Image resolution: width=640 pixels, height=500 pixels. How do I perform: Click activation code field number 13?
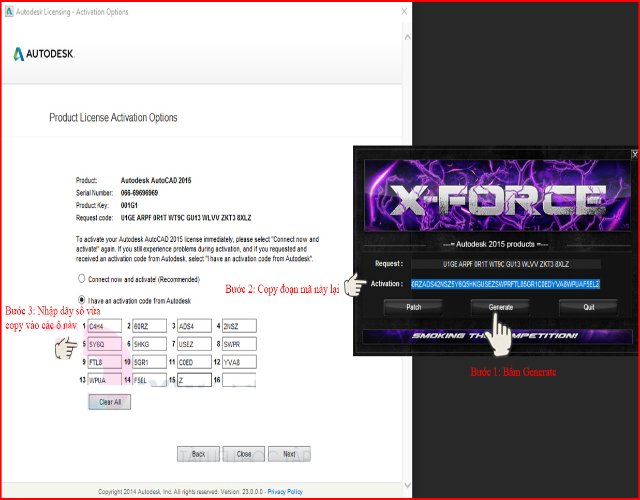click(x=104, y=380)
